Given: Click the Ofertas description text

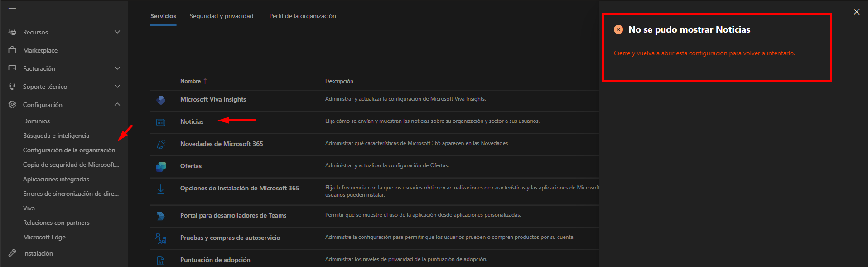Looking at the screenshot, I should click(387, 165).
